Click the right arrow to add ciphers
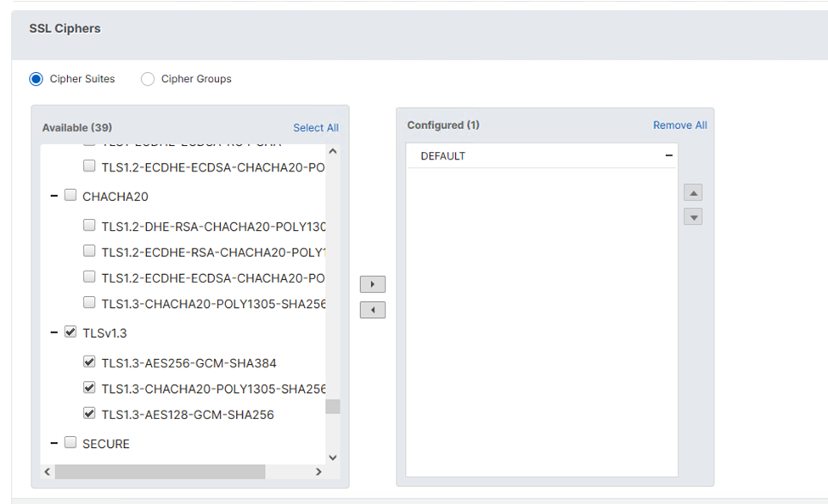 tap(372, 284)
